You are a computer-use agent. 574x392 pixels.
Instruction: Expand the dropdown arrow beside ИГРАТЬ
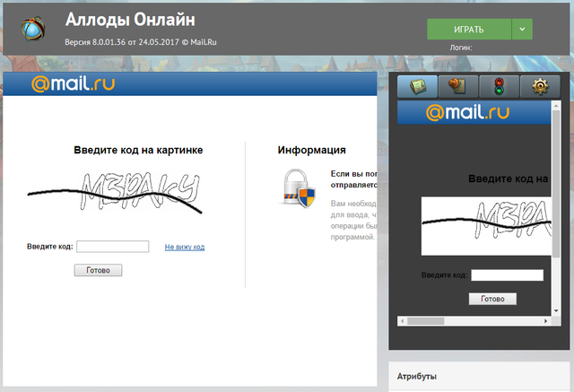point(523,29)
